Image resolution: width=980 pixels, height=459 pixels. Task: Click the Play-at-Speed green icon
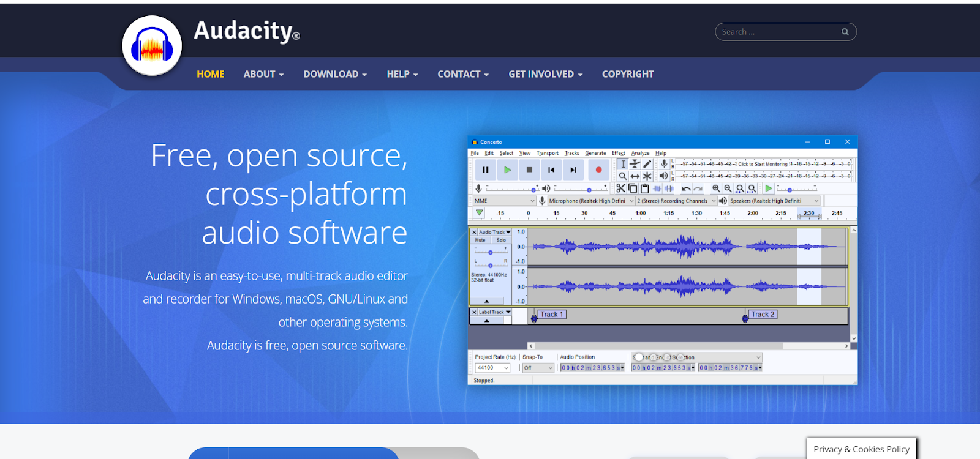tap(769, 188)
